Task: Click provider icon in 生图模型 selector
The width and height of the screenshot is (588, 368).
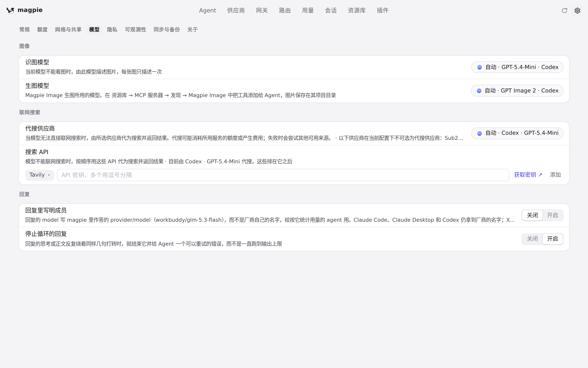Action: pyautogui.click(x=479, y=91)
